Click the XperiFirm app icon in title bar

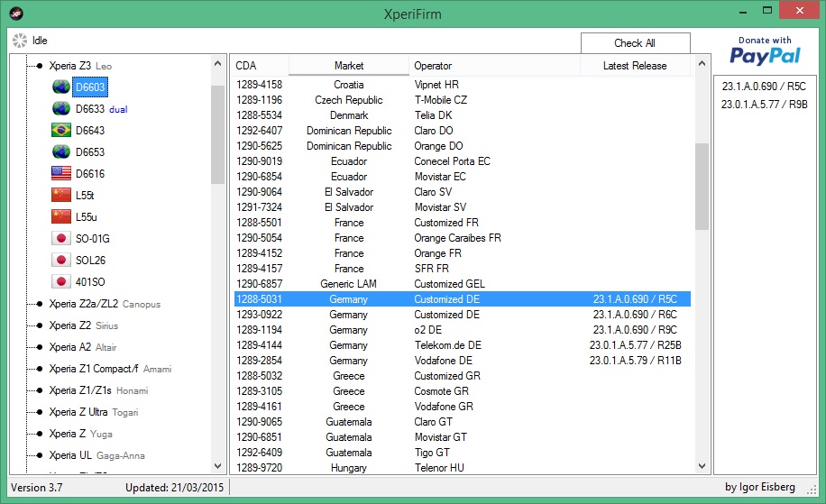point(16,14)
